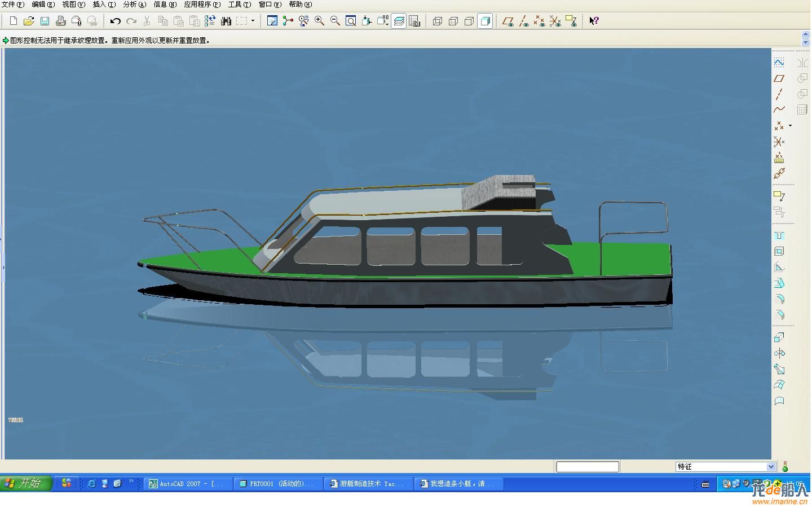
Task: Switch to AutoCAD 2007 taskbar window
Action: pyautogui.click(x=188, y=484)
